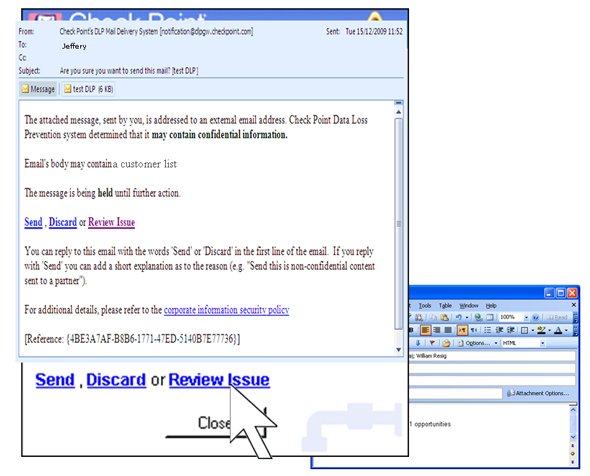Click the large bold Send link

point(55,379)
